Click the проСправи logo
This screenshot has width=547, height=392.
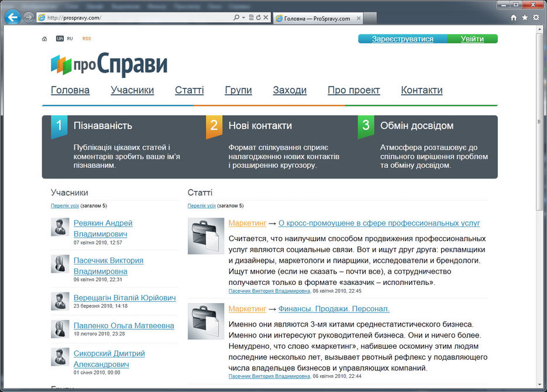[x=109, y=64]
